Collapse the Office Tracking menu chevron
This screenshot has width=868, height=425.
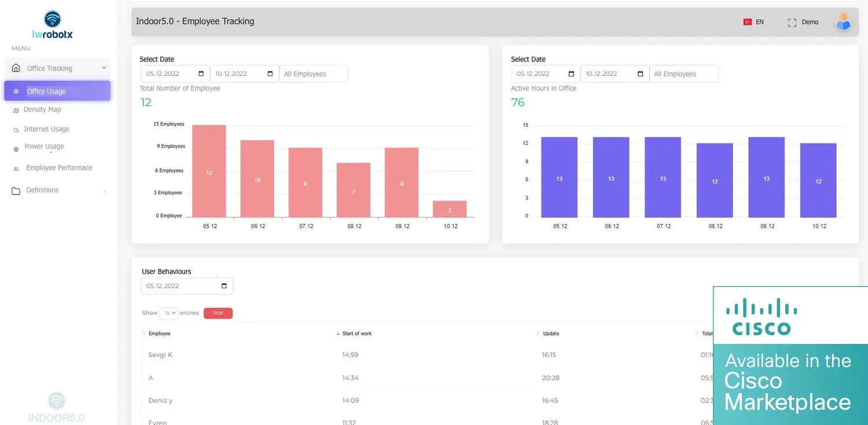[x=104, y=68]
